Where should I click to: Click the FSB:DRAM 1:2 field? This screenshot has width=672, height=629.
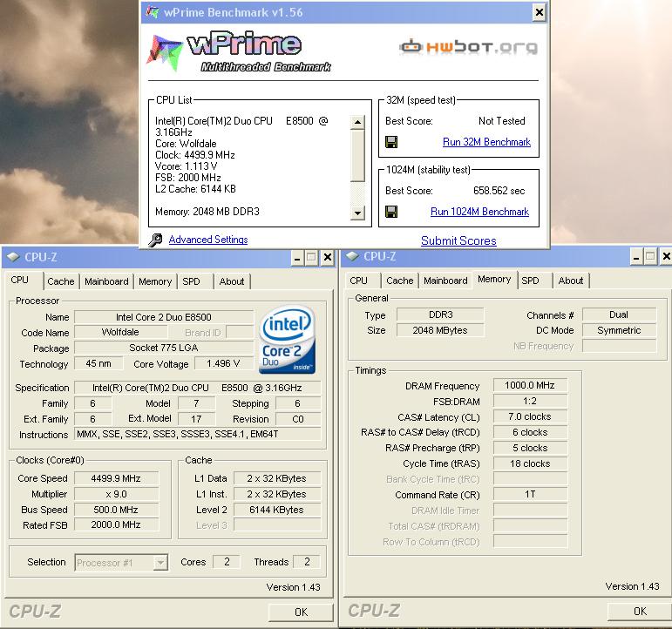click(x=530, y=401)
